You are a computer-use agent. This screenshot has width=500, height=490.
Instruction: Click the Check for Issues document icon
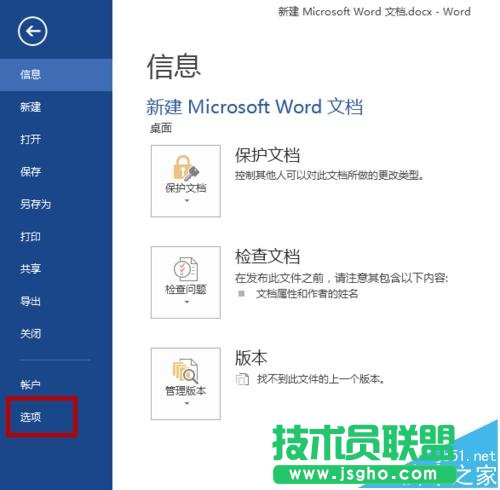186,269
